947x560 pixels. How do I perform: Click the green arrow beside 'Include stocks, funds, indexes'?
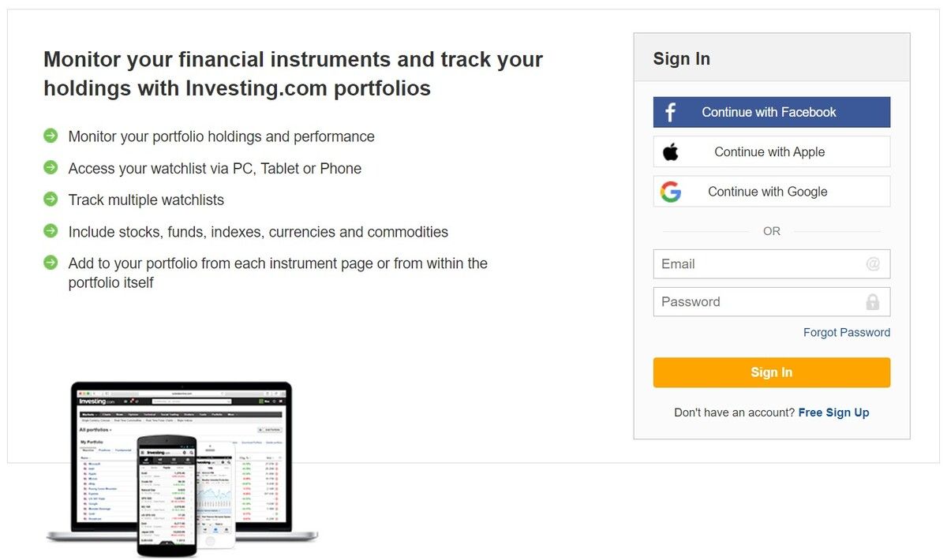tap(51, 231)
